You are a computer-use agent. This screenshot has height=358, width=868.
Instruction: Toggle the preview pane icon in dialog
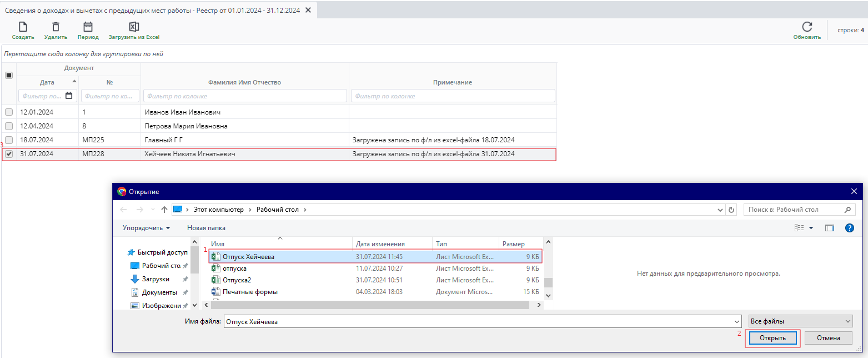point(830,228)
